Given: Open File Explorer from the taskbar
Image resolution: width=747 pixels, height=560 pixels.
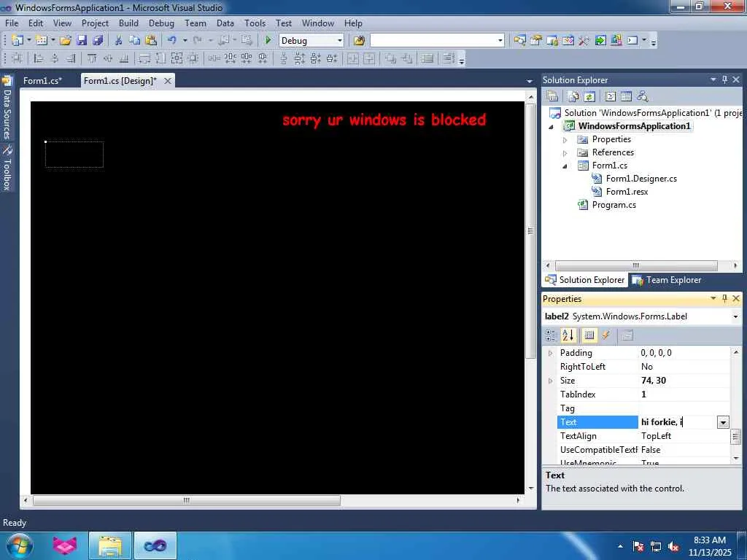Looking at the screenshot, I should click(x=109, y=545).
